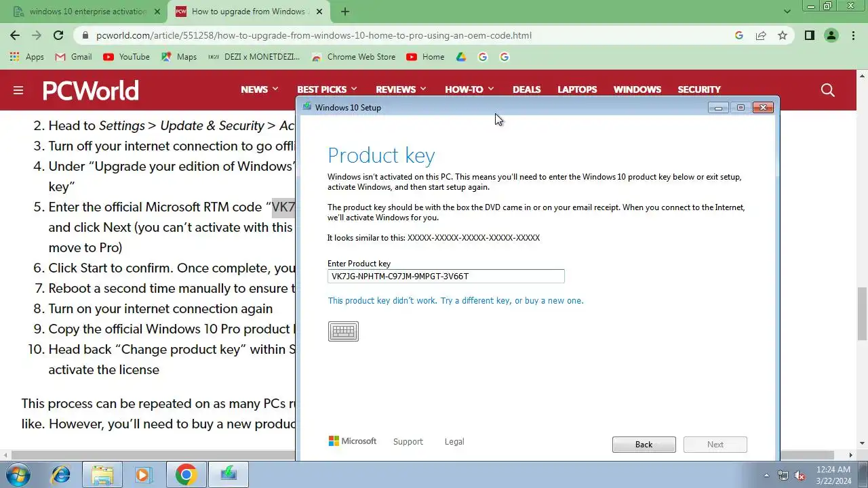868x488 pixels.
Task: Open the share page icon in address bar
Action: (x=761, y=35)
